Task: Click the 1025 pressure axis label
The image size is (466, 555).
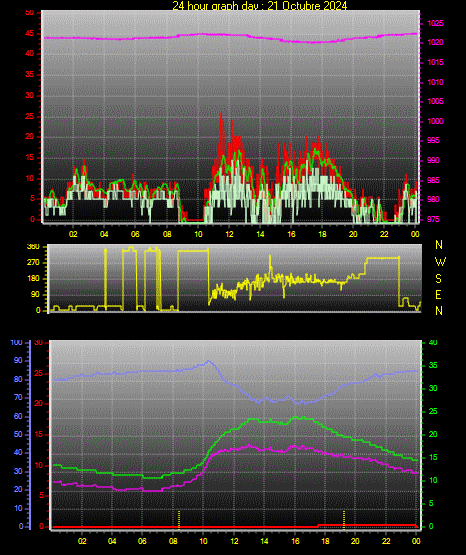Action: pyautogui.click(x=435, y=23)
